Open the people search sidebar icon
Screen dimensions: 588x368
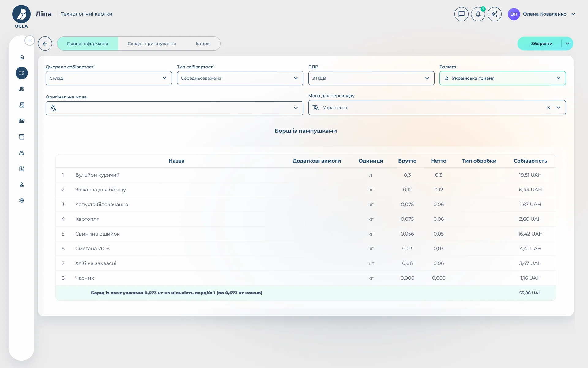pos(22,89)
